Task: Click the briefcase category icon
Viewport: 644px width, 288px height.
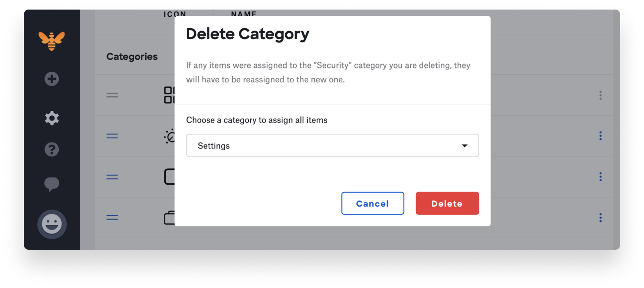Action: [169, 217]
